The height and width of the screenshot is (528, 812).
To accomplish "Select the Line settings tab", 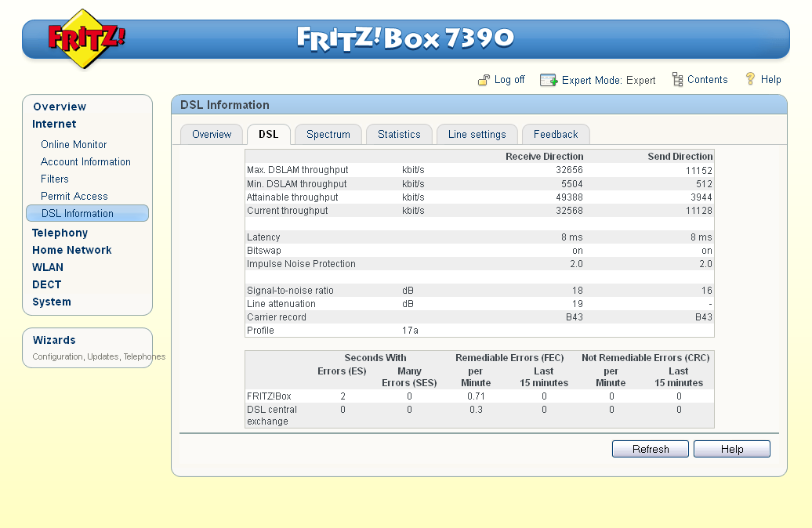I will (x=477, y=134).
